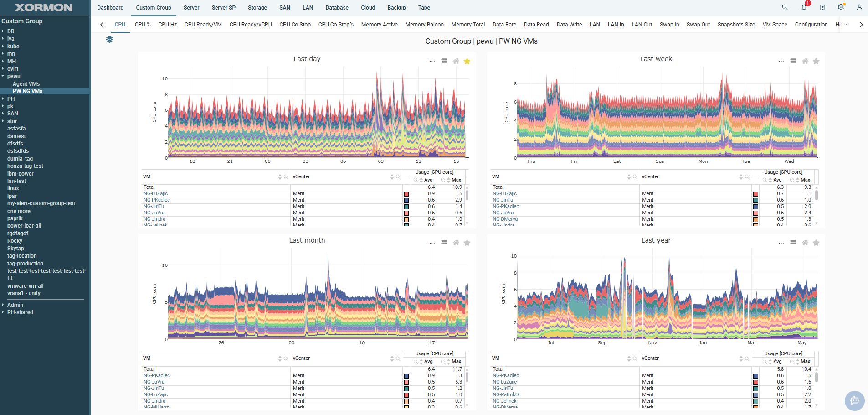Toggle favorite star on Last day chart

click(x=467, y=61)
